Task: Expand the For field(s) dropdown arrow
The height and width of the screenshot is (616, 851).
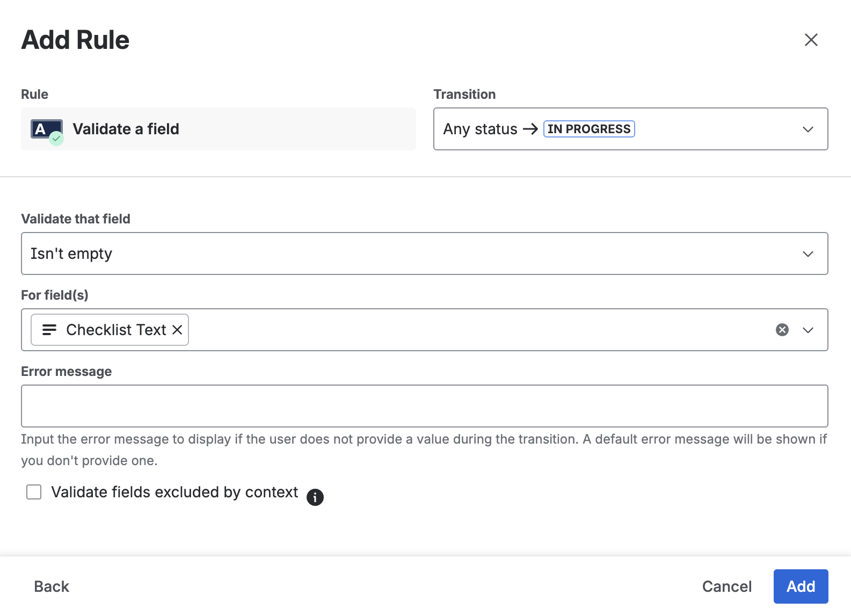Action: (808, 330)
